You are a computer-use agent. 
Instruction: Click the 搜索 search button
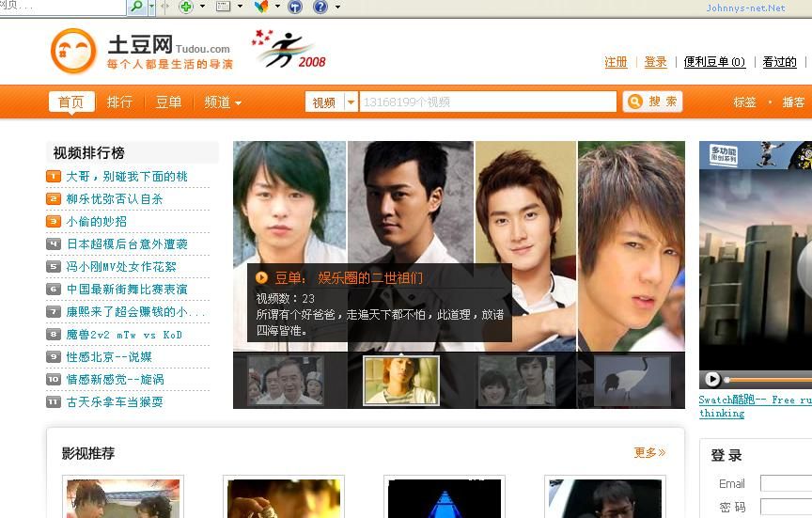tap(652, 102)
